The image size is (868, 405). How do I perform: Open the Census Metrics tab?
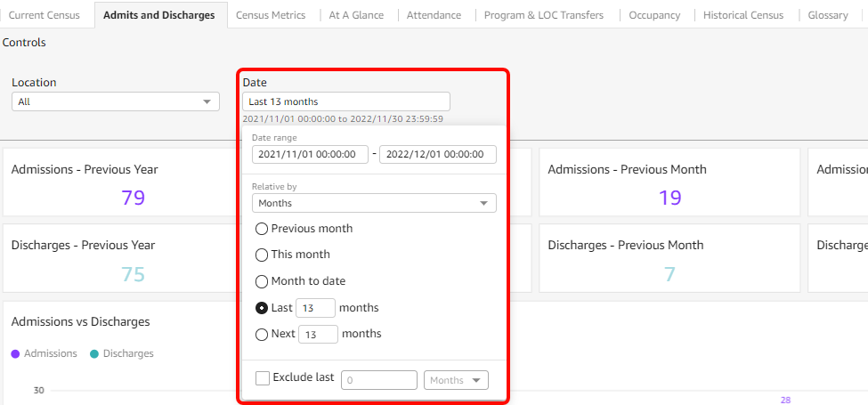click(x=271, y=15)
